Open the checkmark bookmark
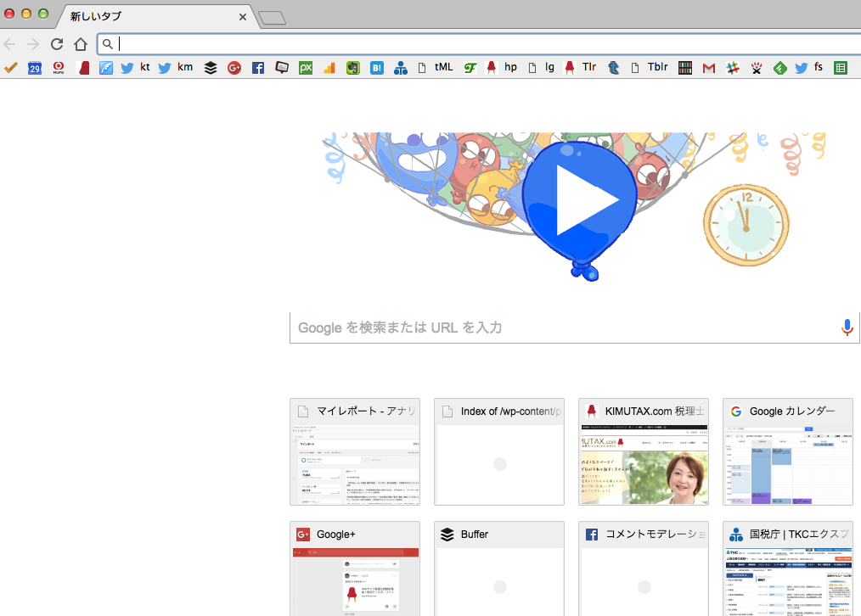The height and width of the screenshot is (616, 861). point(11,68)
